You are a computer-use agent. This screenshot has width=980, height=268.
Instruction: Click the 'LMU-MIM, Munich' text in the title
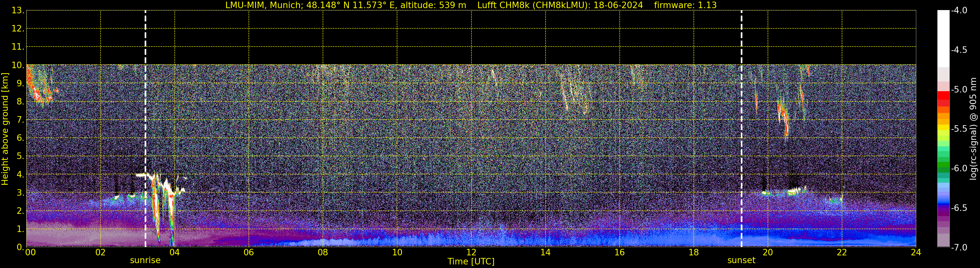click(264, 5)
